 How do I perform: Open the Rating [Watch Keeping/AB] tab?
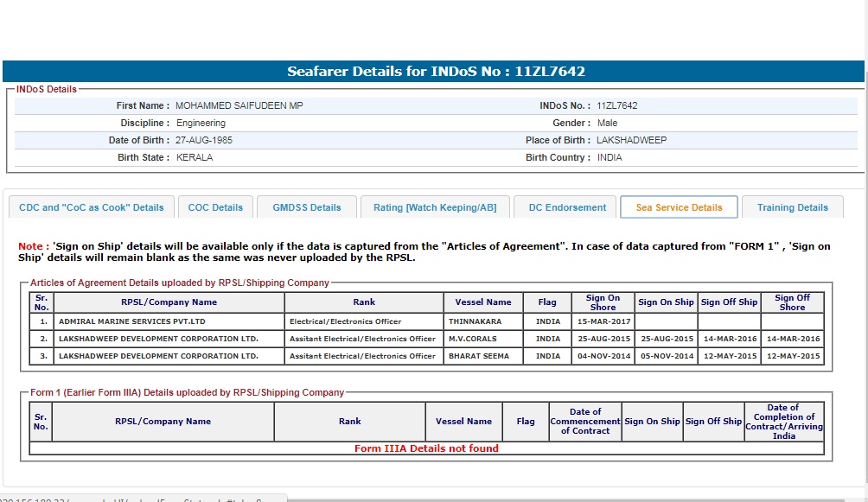click(435, 207)
